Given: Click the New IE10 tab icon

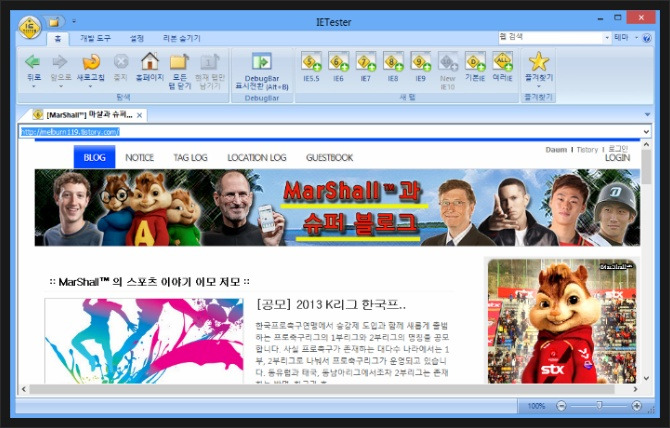Looking at the screenshot, I should point(448,62).
